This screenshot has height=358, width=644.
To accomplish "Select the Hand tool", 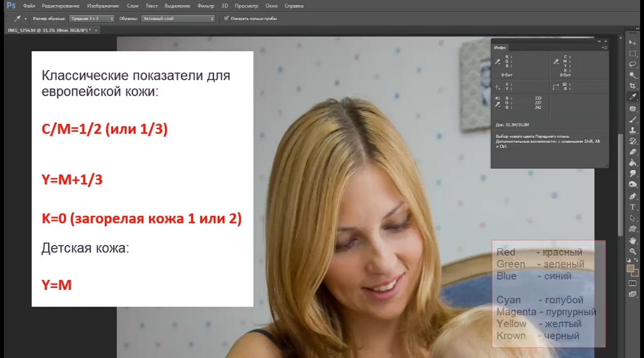I will tap(633, 241).
